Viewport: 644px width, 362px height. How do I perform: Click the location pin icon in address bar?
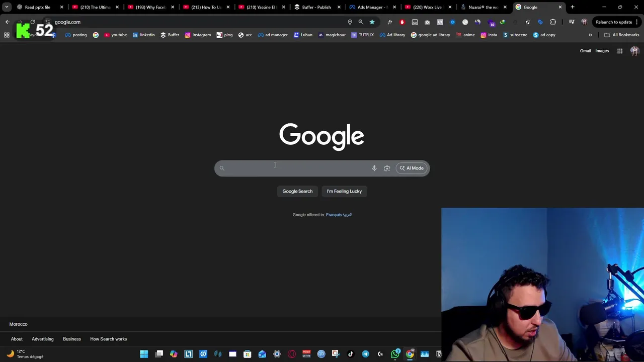tap(350, 22)
